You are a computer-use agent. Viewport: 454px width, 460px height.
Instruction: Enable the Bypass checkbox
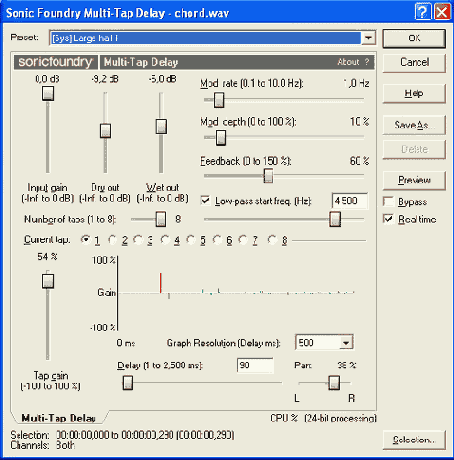(x=388, y=202)
